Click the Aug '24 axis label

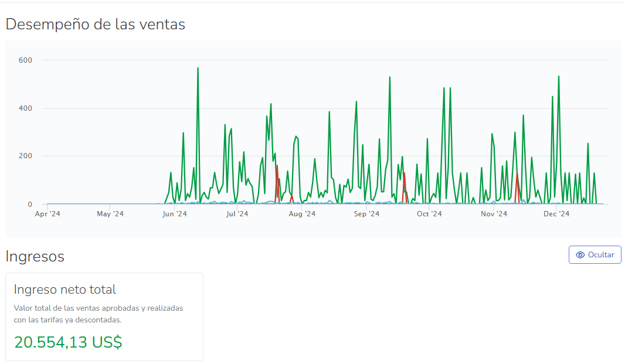point(303,214)
